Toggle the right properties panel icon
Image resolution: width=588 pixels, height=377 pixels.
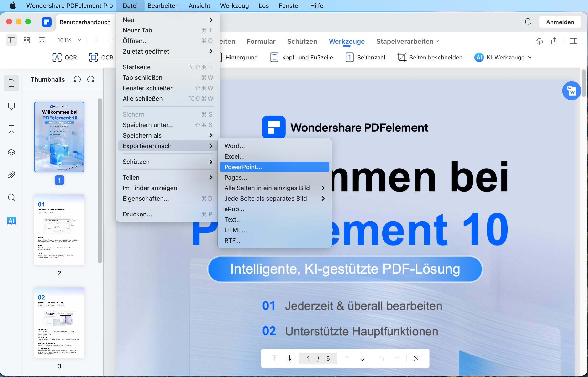[574, 41]
